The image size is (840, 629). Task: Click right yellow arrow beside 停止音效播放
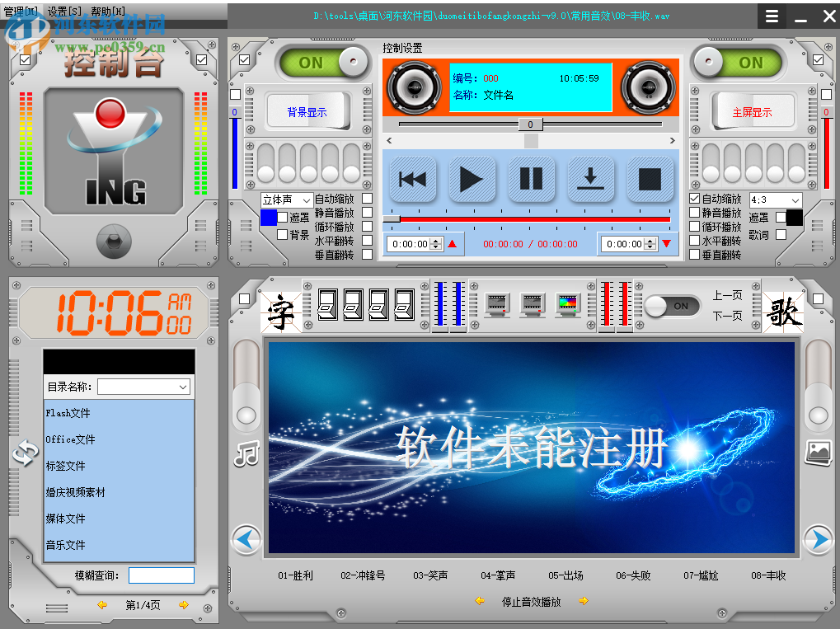pos(584,601)
